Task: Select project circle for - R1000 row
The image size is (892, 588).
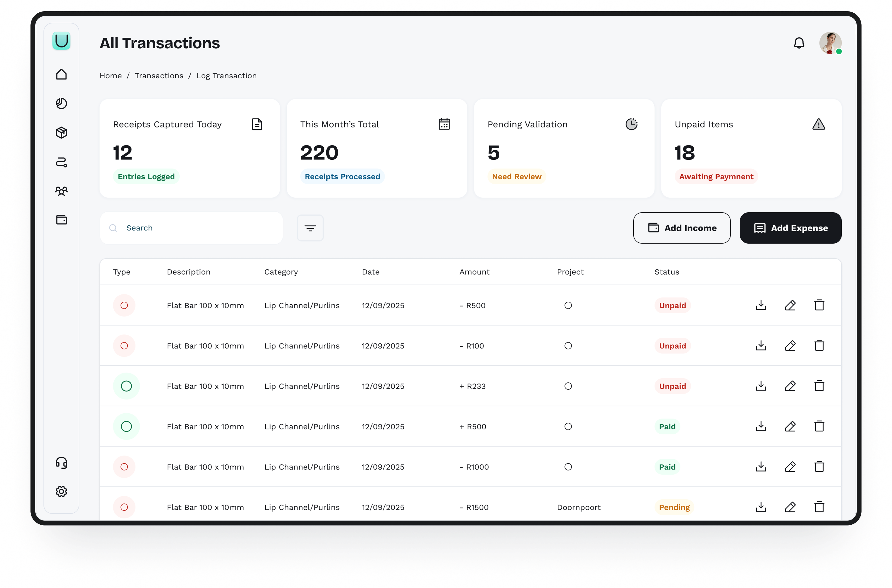Action: (x=568, y=467)
